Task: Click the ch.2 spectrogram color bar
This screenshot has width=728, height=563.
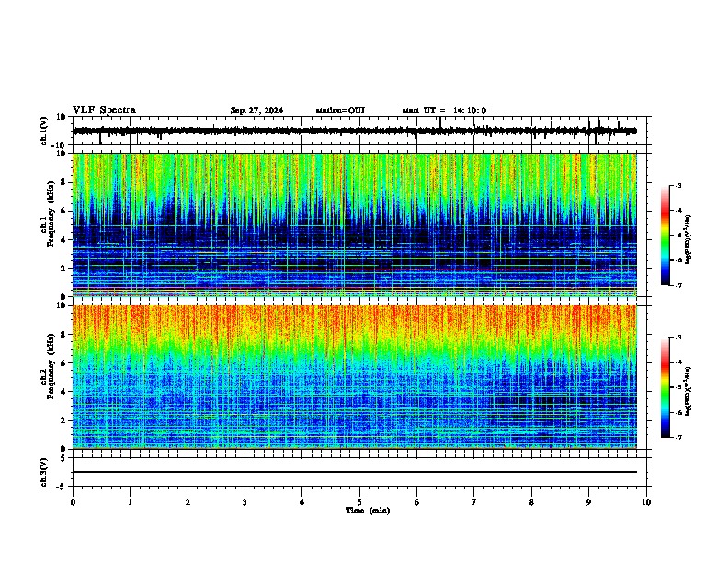Action: (x=665, y=387)
